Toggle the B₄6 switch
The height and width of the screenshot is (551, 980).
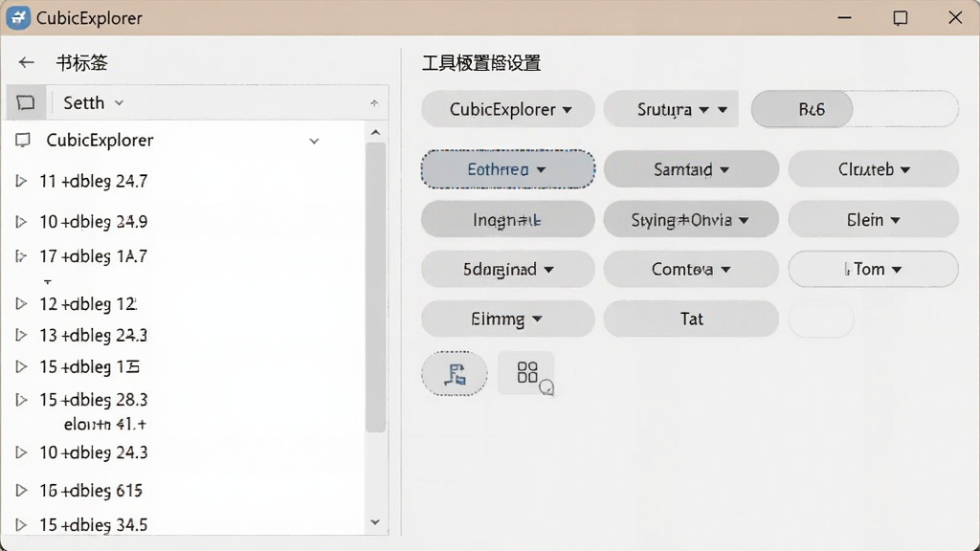coord(855,109)
